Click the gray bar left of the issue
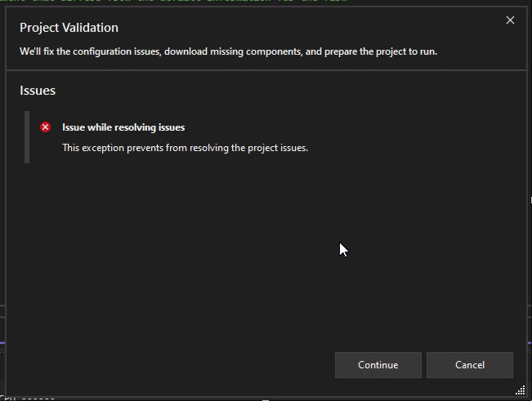The image size is (532, 401). coord(27,137)
